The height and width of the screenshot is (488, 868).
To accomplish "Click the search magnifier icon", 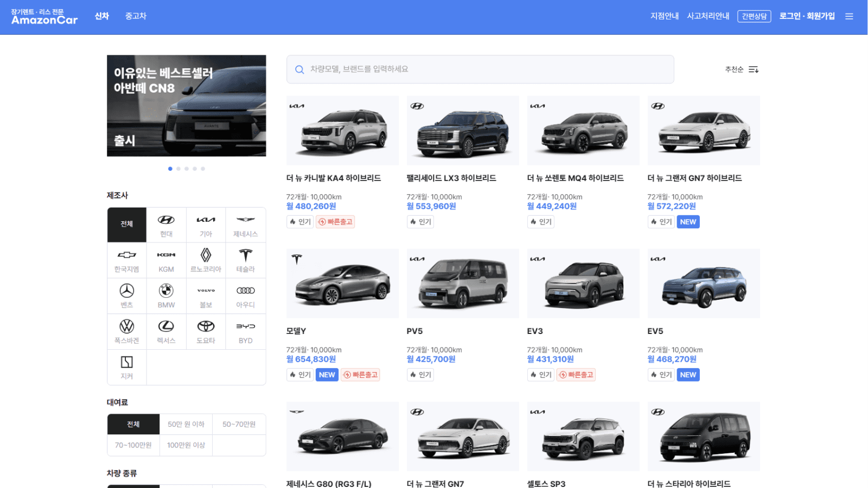I will [x=299, y=69].
